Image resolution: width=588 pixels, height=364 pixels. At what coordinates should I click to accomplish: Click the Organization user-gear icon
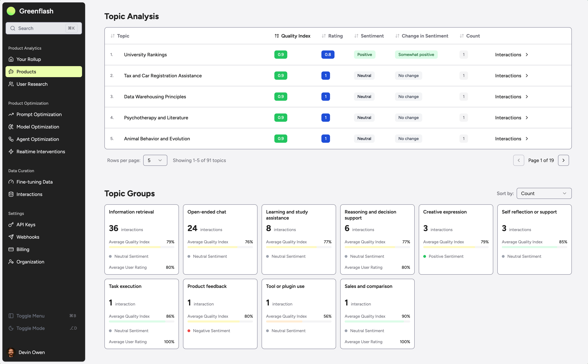11,262
